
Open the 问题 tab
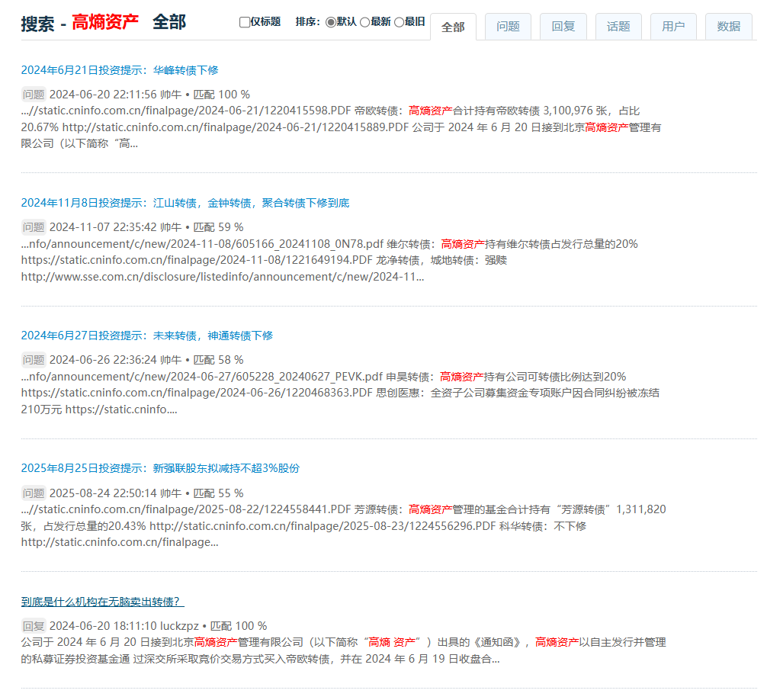click(x=508, y=27)
